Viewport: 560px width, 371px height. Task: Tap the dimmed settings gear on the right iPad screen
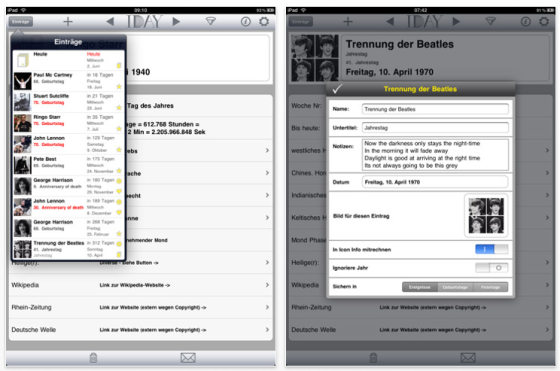(544, 21)
